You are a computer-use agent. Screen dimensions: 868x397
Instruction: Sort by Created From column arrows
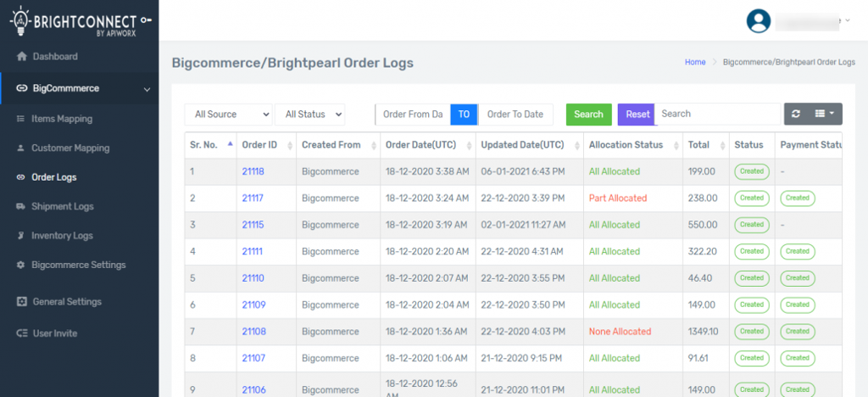click(374, 145)
